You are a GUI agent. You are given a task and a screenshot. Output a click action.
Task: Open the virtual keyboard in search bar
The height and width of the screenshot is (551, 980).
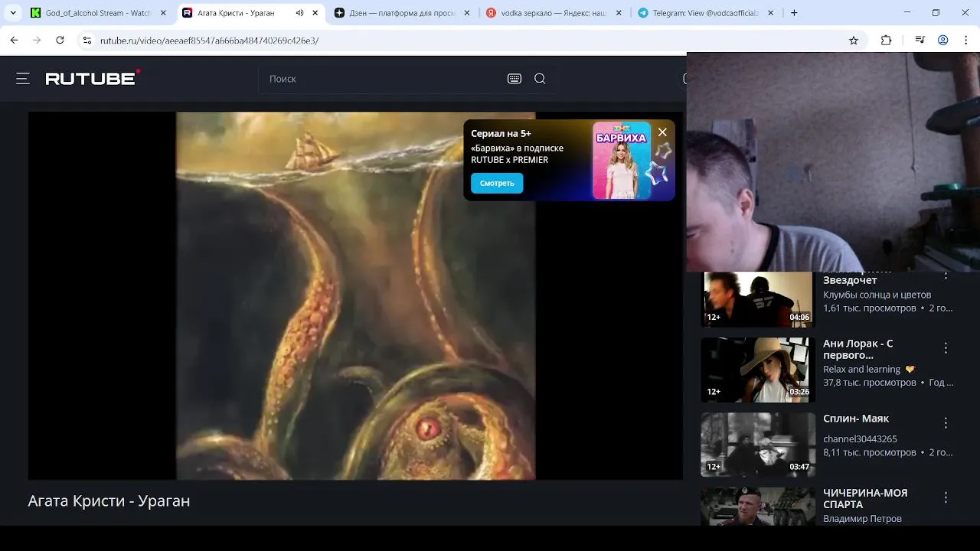point(514,79)
